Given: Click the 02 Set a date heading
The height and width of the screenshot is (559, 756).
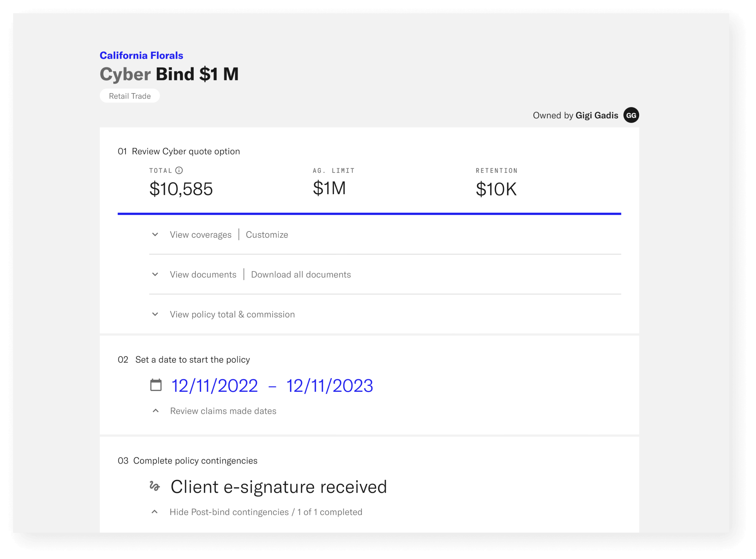Looking at the screenshot, I should tap(184, 360).
